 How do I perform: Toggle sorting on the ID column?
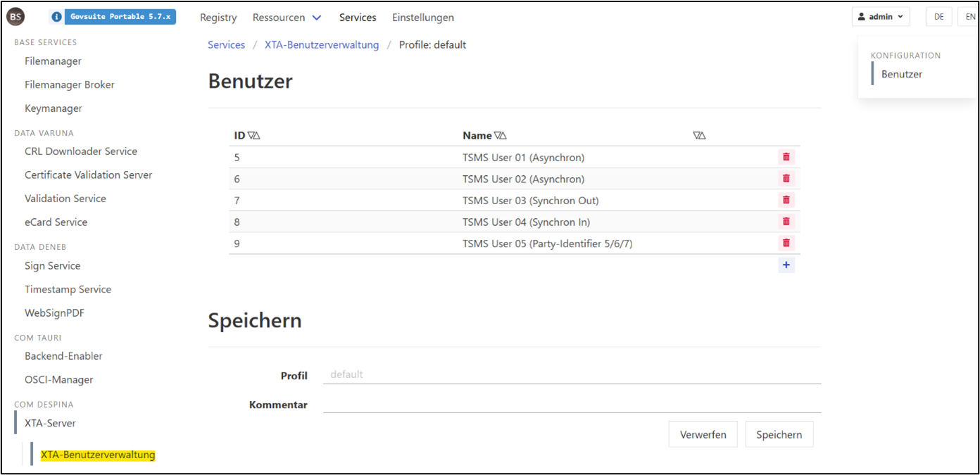[x=252, y=135]
